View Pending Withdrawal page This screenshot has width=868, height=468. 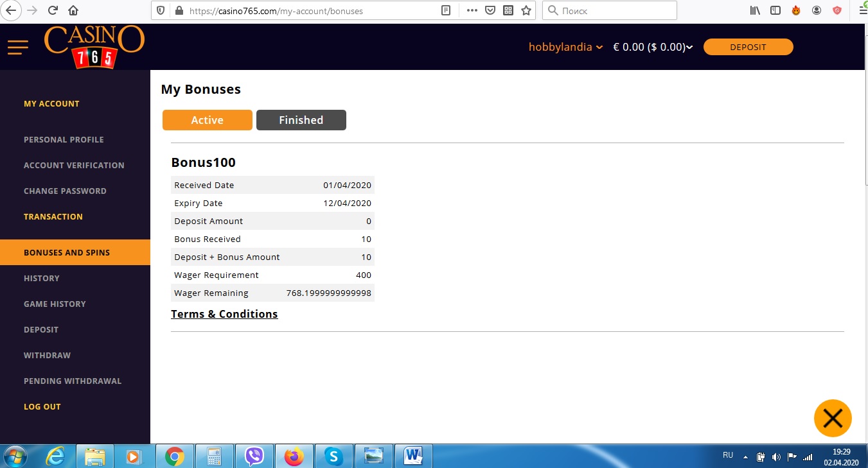click(73, 381)
